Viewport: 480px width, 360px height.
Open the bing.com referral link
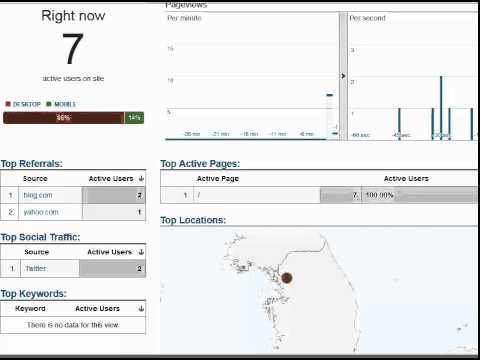pyautogui.click(x=38, y=195)
